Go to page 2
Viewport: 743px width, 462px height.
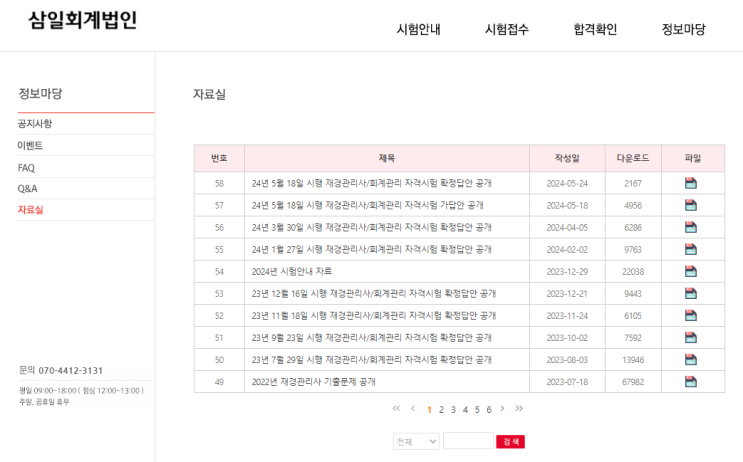(441, 409)
